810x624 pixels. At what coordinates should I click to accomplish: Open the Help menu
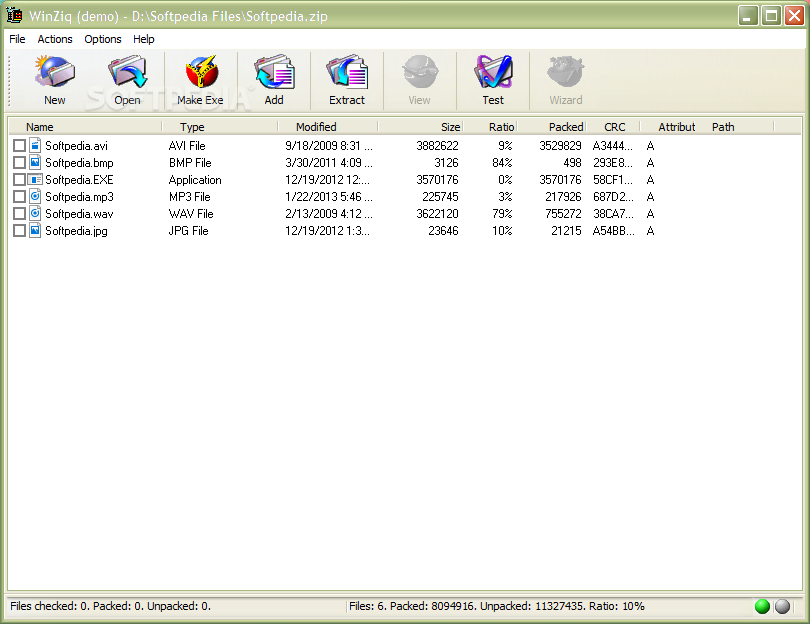[x=144, y=39]
